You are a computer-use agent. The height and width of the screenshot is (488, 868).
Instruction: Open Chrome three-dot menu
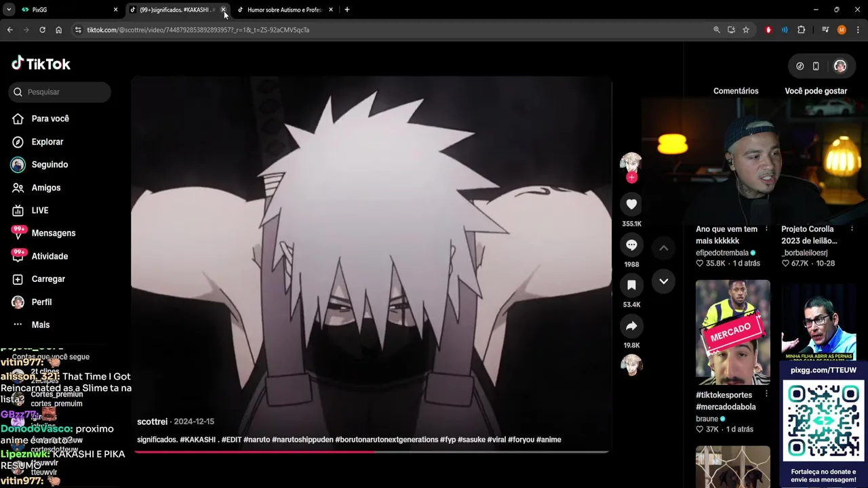click(858, 30)
